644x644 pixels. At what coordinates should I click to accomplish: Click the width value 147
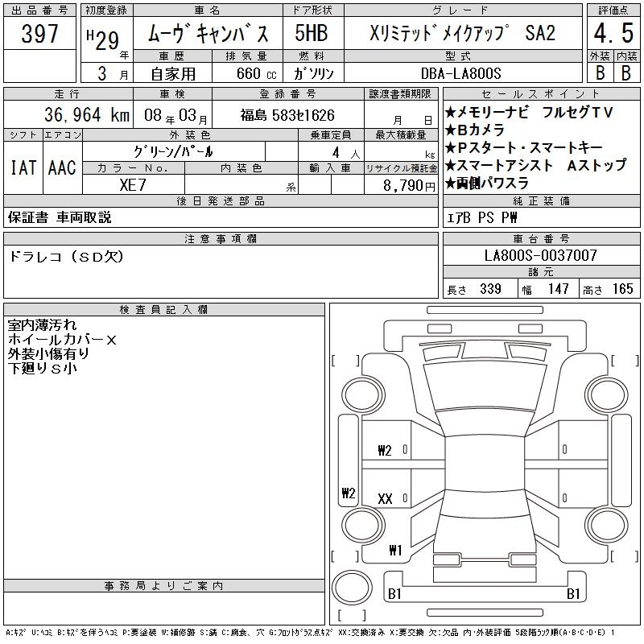pos(558,289)
